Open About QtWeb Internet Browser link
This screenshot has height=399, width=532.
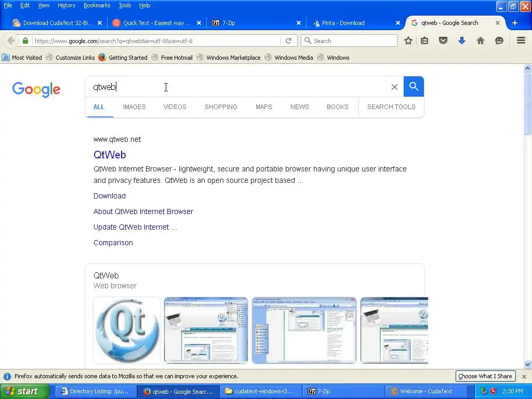tap(143, 211)
